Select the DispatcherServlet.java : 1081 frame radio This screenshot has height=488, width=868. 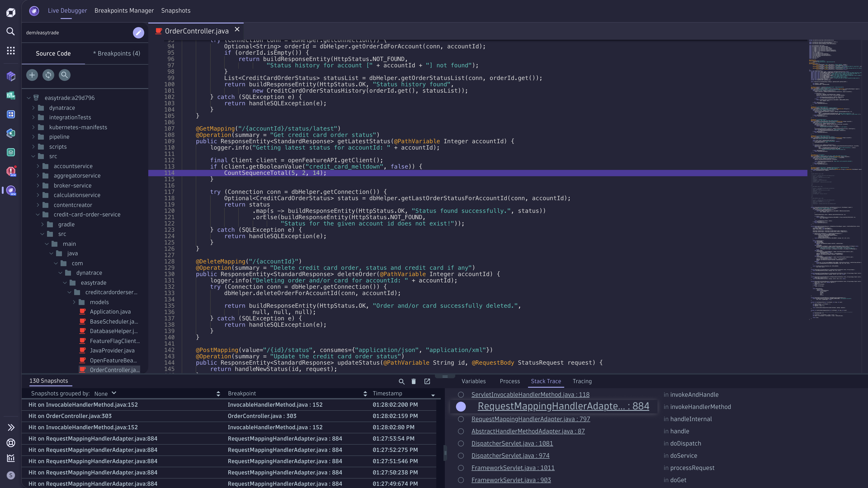[x=461, y=443]
